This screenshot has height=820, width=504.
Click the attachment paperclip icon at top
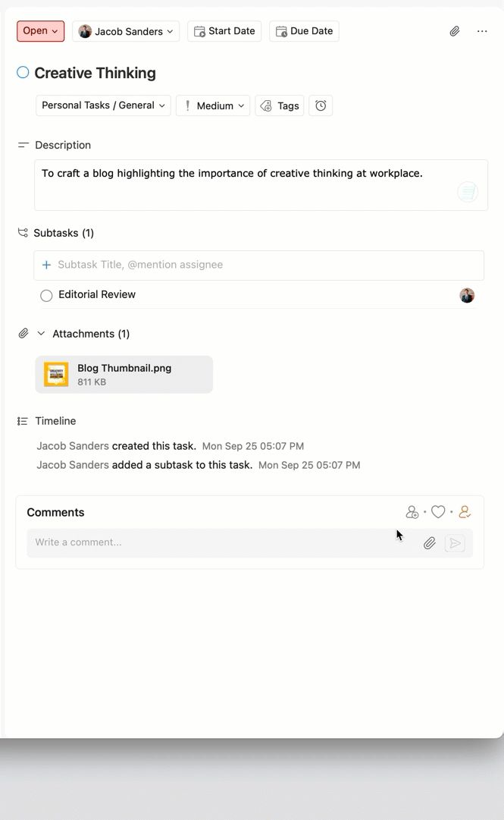pos(454,31)
